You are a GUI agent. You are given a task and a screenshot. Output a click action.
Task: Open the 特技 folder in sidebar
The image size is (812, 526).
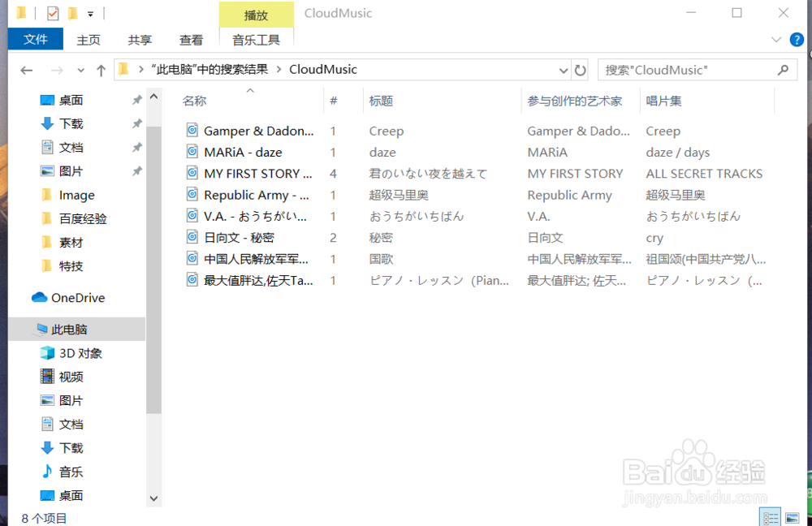[x=71, y=266]
